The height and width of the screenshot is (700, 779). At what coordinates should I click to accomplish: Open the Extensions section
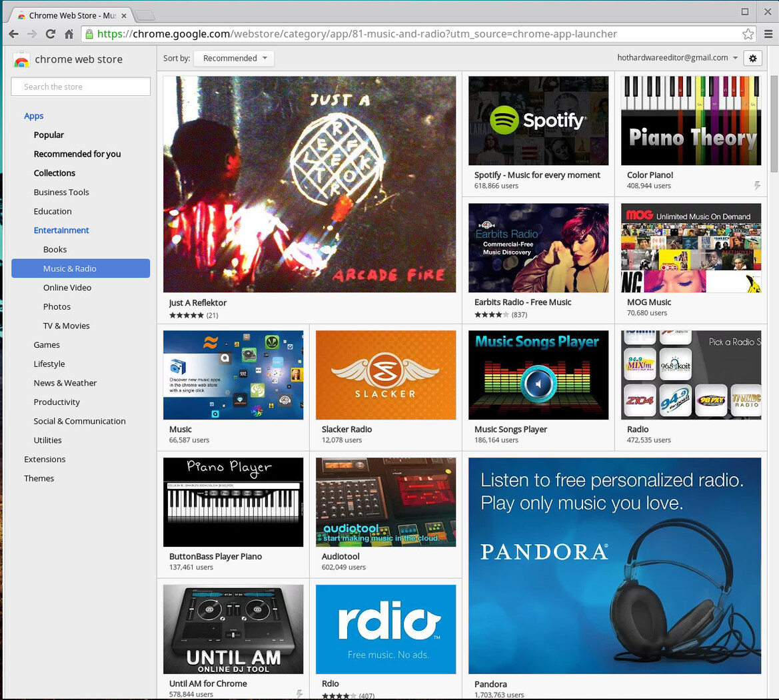(x=45, y=460)
